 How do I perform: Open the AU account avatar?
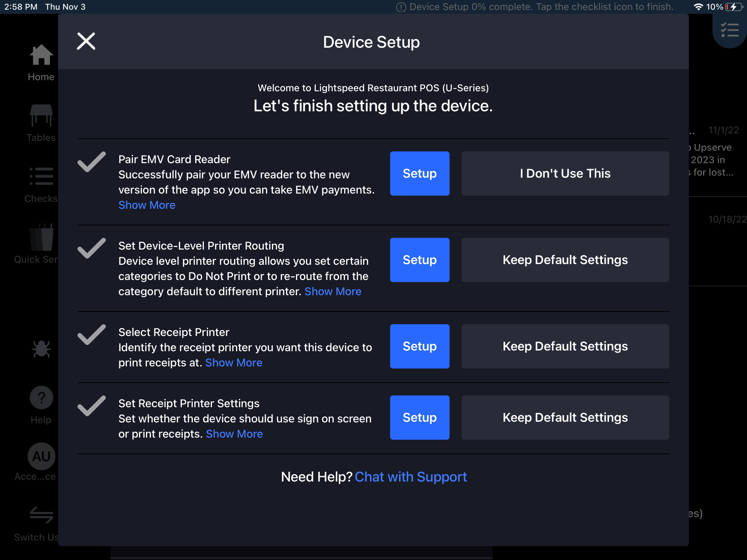click(41, 456)
